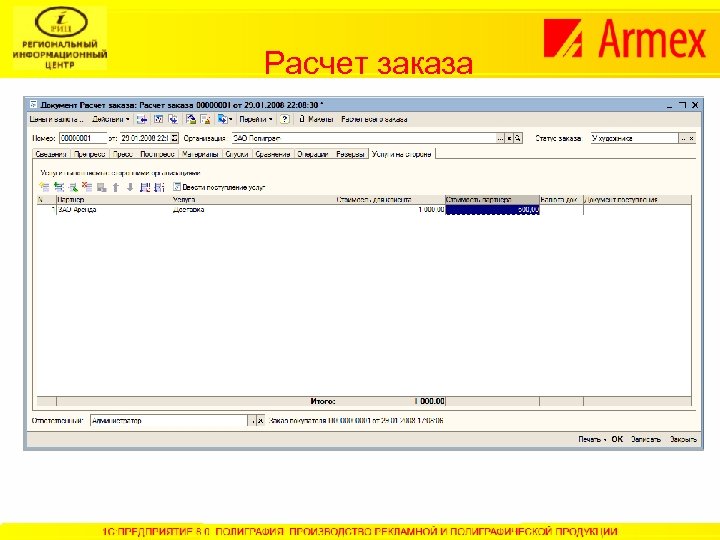Move the table row down

(x=130, y=187)
